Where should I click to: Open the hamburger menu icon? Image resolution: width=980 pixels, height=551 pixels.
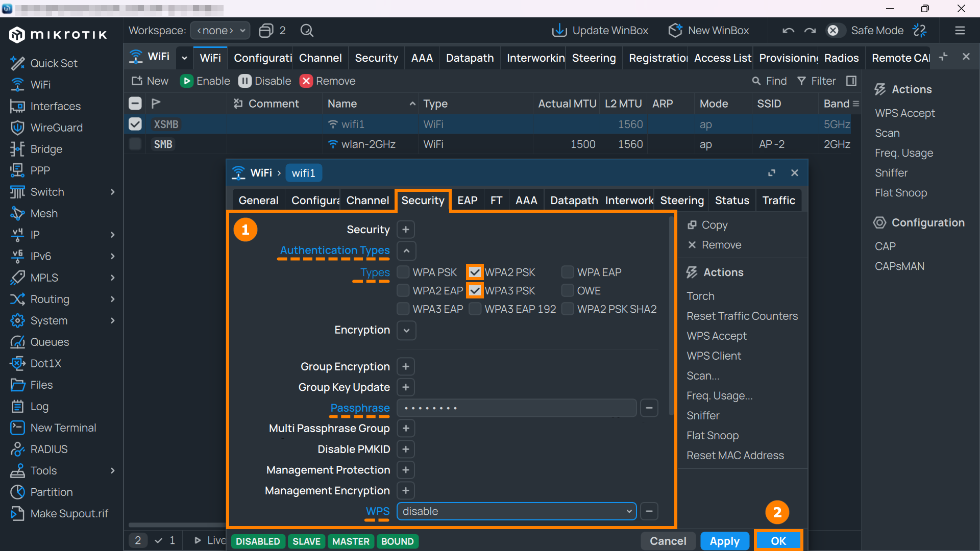click(960, 31)
